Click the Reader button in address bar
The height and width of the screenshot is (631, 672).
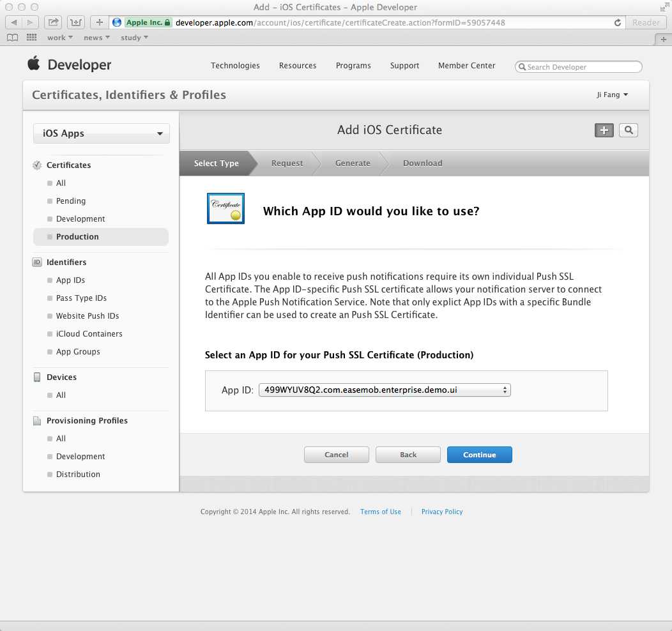click(x=646, y=22)
